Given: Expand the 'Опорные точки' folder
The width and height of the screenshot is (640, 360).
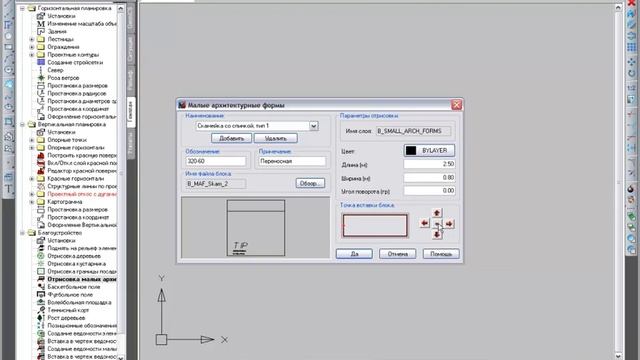Looking at the screenshot, I should tap(32, 140).
